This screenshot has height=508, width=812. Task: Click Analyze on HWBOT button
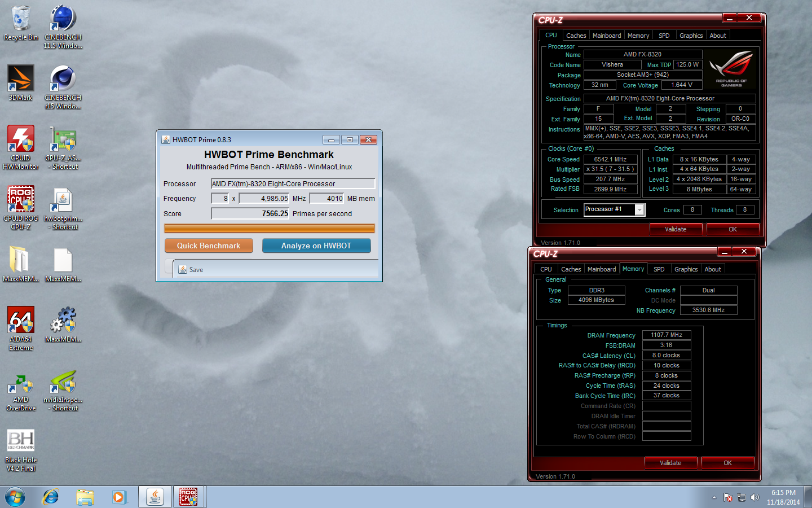tap(316, 246)
